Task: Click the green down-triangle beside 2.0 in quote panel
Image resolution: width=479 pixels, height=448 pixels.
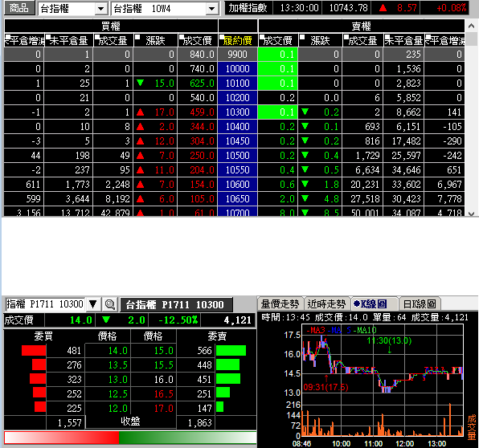Action: tap(106, 320)
